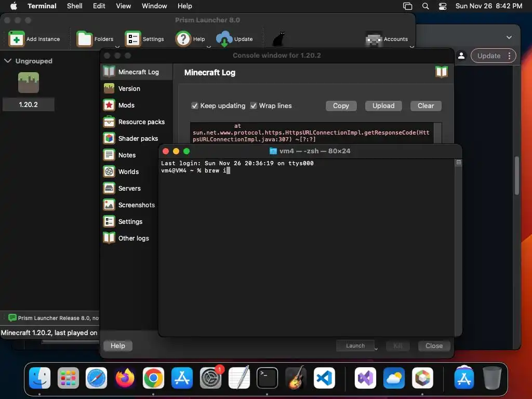Click the Copy log button
The width and height of the screenshot is (532, 399).
(341, 106)
